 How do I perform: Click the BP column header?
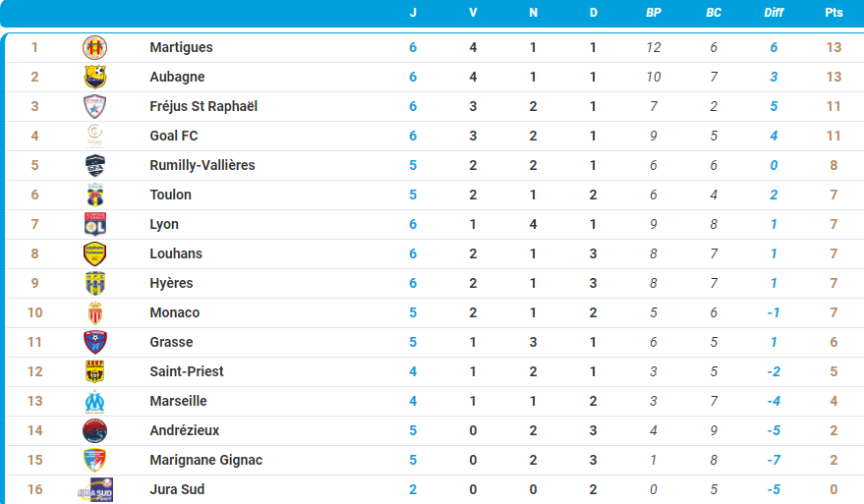pyautogui.click(x=654, y=13)
